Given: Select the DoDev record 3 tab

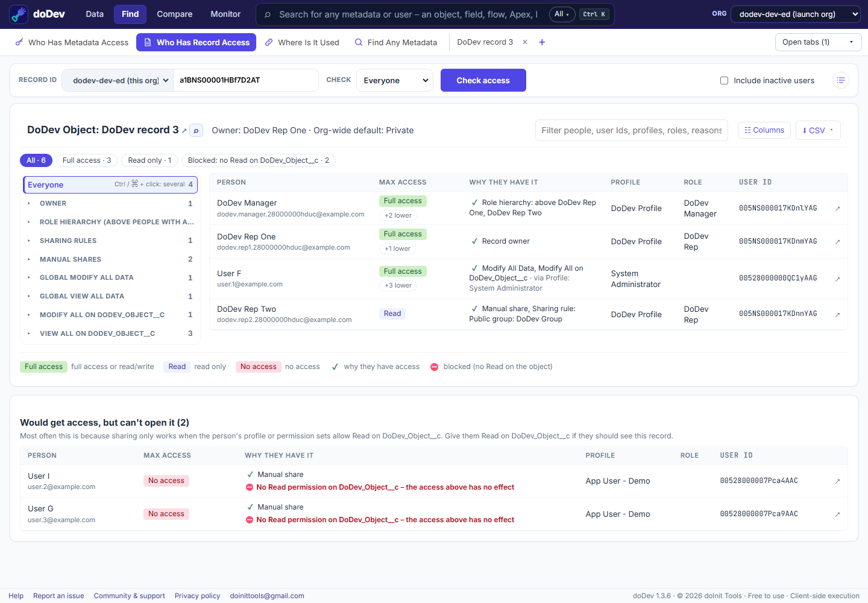Looking at the screenshot, I should [x=485, y=42].
